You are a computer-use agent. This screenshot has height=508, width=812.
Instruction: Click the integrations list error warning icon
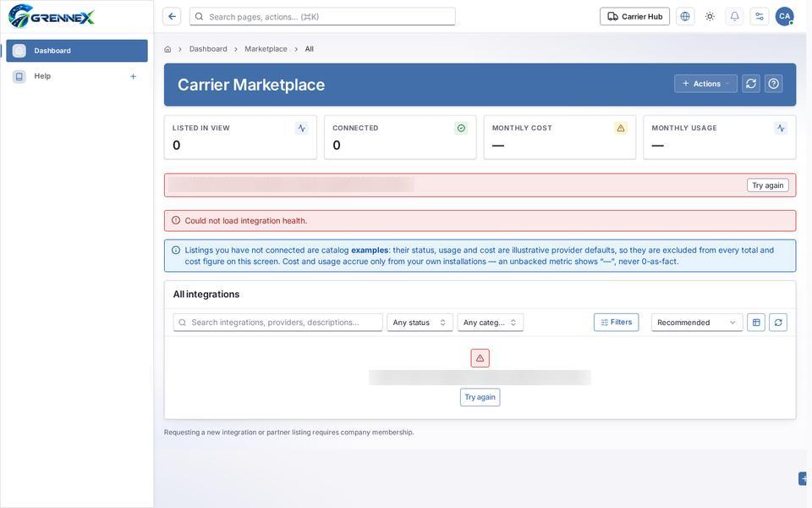coord(480,358)
